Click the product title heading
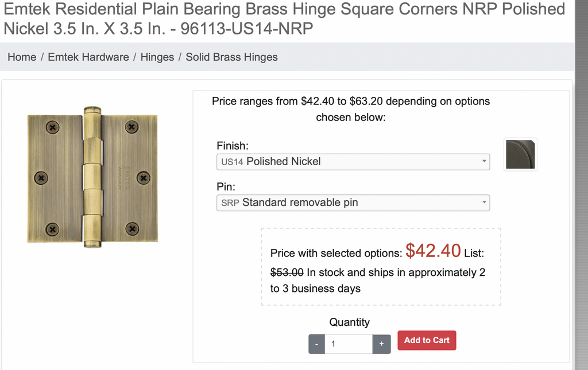The image size is (588, 370). point(284,18)
